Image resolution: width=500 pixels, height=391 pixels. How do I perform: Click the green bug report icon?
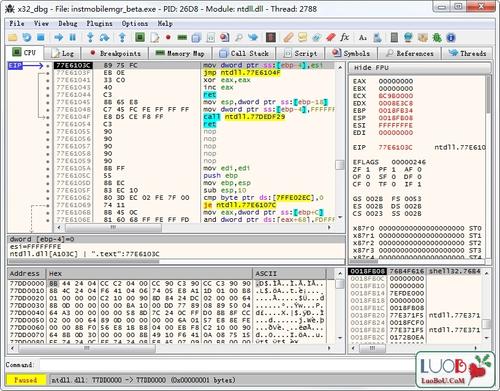(x=437, y=37)
